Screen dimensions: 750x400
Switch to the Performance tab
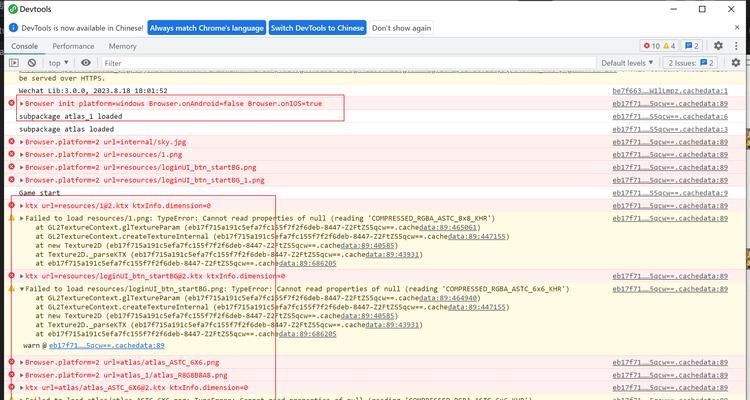[x=73, y=46]
